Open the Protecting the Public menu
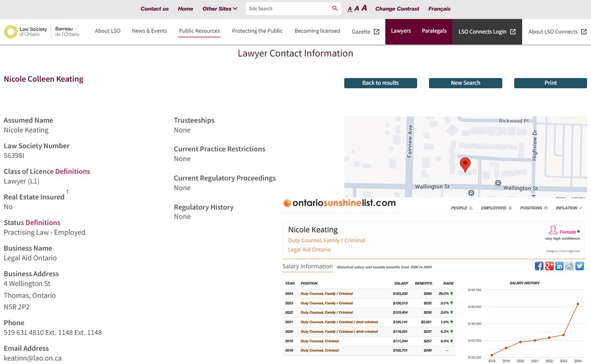Screen dimensions: 591x364 coord(257,31)
